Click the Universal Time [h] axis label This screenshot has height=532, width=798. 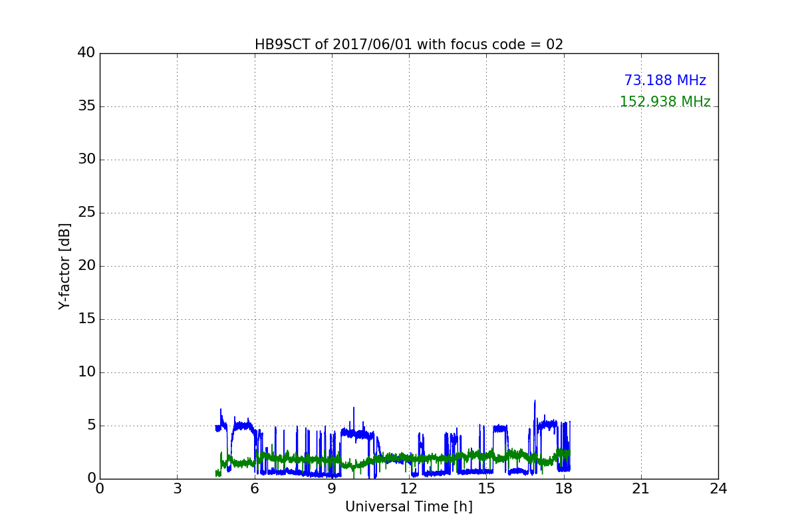coord(409,507)
